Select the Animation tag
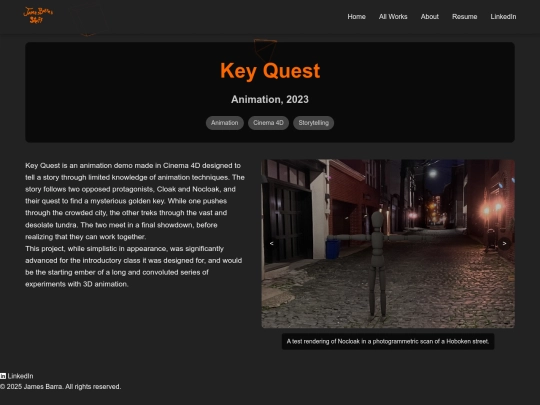This screenshot has width=540, height=405. [x=225, y=123]
